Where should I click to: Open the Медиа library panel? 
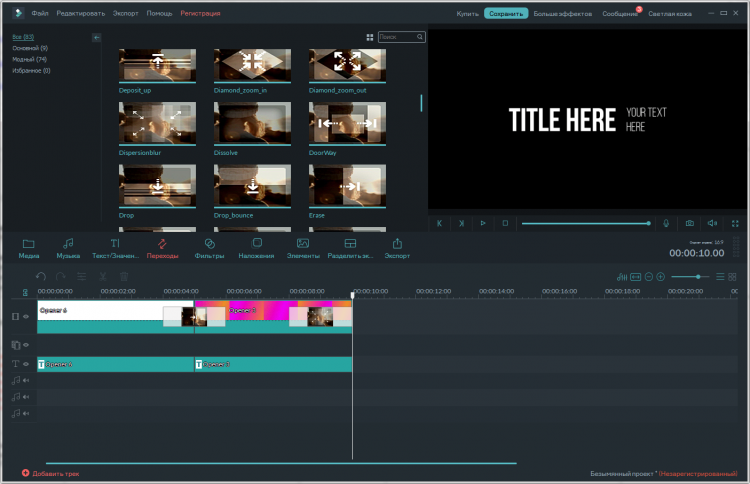pos(29,249)
